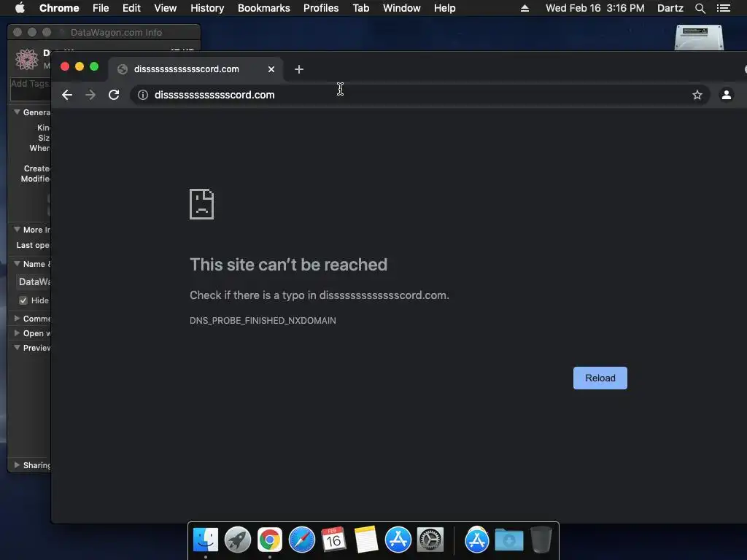Image resolution: width=747 pixels, height=560 pixels.
Task: Open the Apple menu
Action: tap(20, 8)
